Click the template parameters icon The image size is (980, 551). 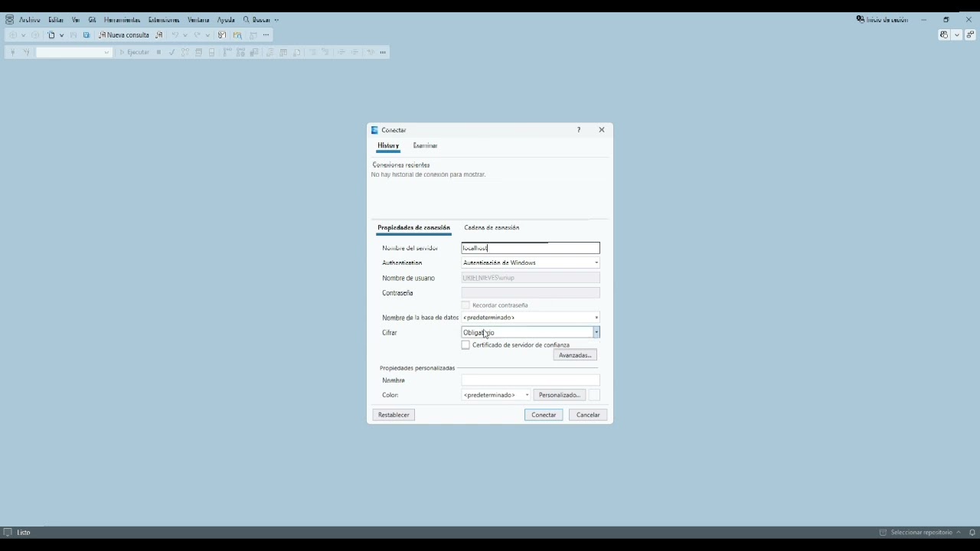[x=371, y=52]
